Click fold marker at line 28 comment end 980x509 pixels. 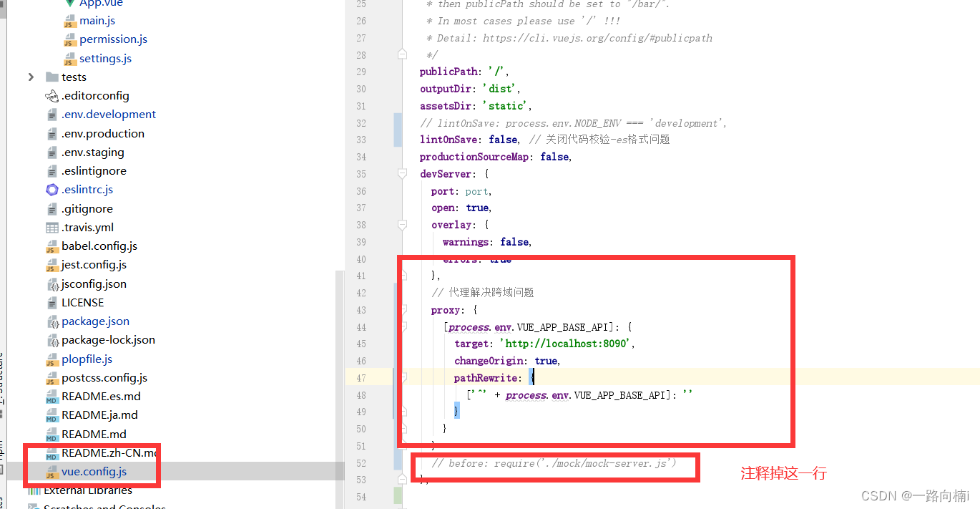[403, 54]
